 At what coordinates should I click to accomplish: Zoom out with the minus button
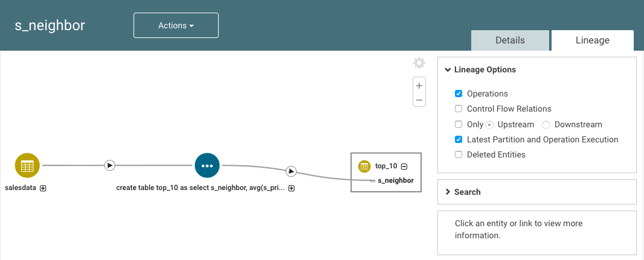point(419,100)
